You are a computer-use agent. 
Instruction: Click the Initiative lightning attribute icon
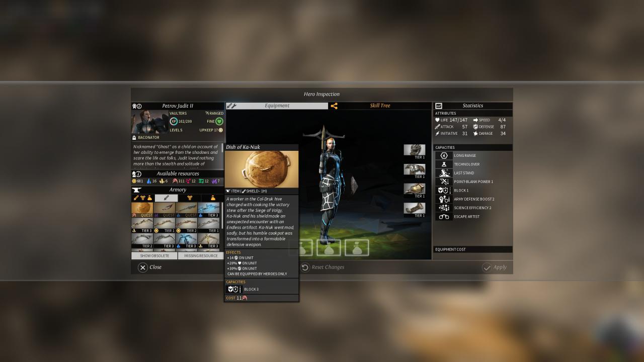click(x=438, y=133)
